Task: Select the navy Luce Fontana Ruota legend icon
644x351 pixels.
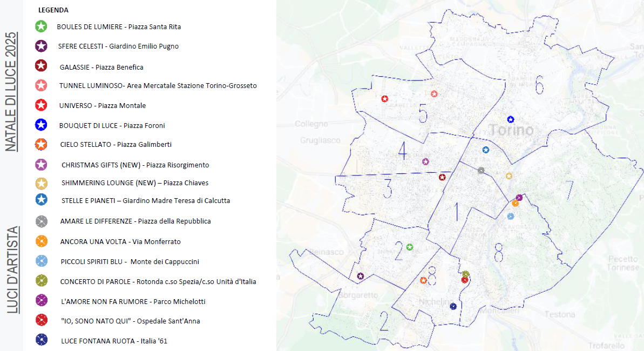Action: pos(41,340)
